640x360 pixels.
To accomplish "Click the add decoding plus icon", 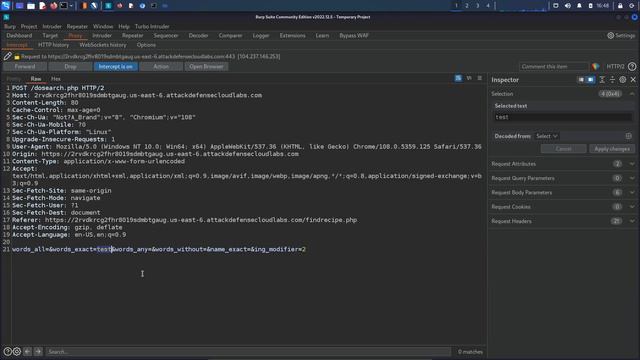I will (629, 136).
